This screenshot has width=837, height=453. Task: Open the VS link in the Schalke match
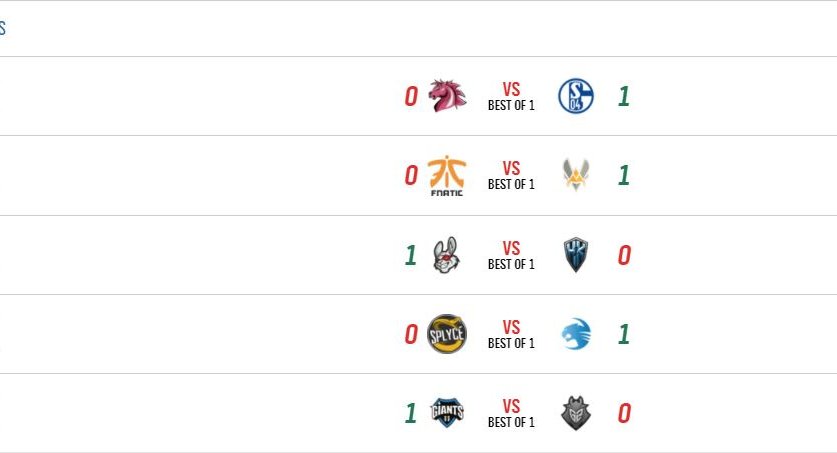click(511, 96)
